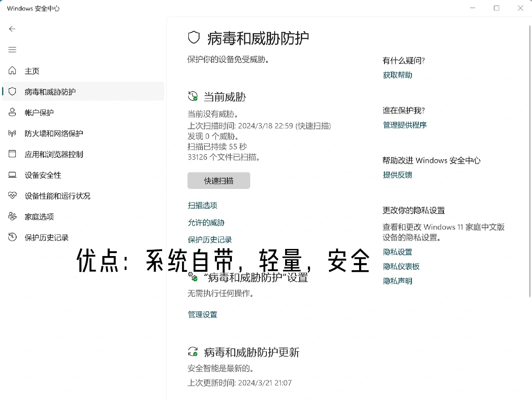Open 病毒和威胁防护 shield icon in sidebar
The width and height of the screenshot is (532, 399).
tap(12, 91)
